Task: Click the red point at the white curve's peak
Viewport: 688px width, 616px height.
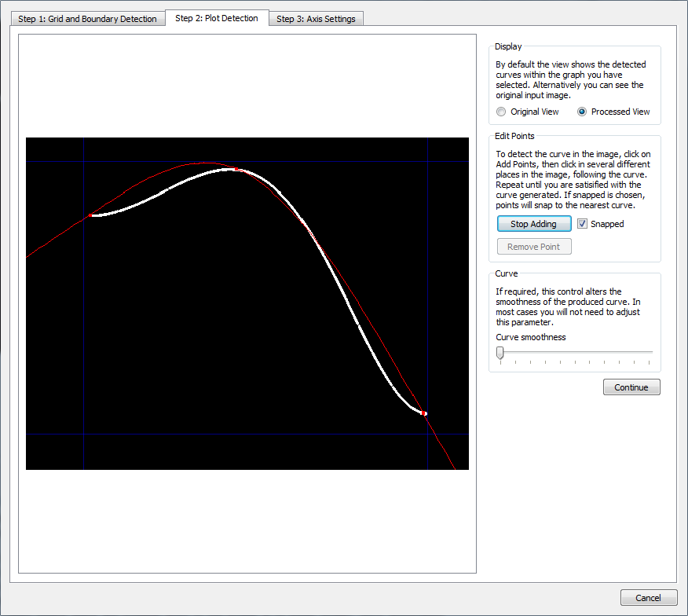Action: (x=235, y=169)
